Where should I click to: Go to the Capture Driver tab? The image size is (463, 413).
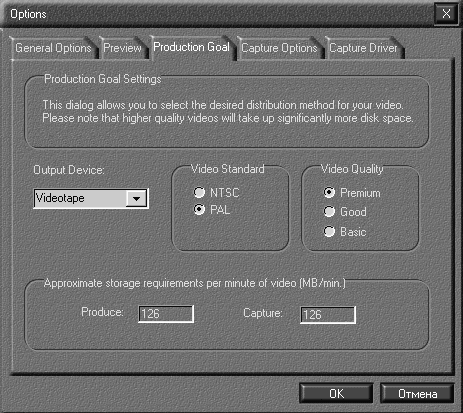pyautogui.click(x=363, y=48)
